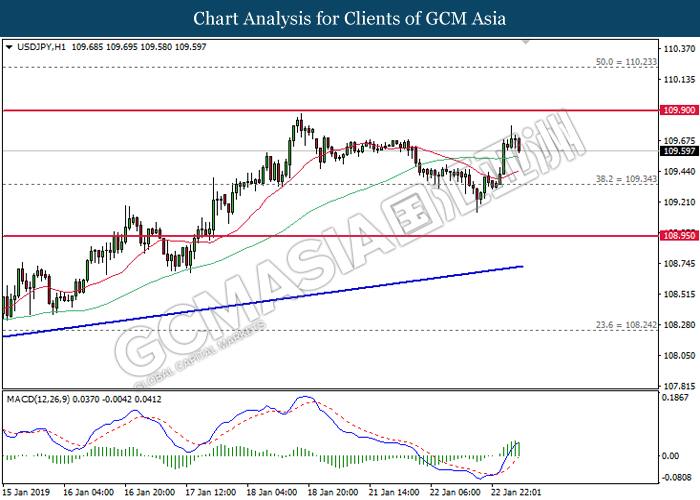Click the 18 Jan 04:00 time label
700x500 pixels.
coord(271,492)
